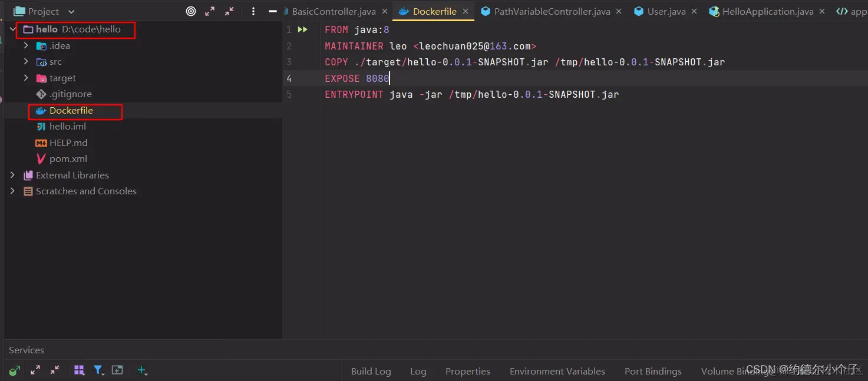Screen dimensions: 868x381
Task: Switch to the HelloApplication.java tab
Action: tap(768, 11)
